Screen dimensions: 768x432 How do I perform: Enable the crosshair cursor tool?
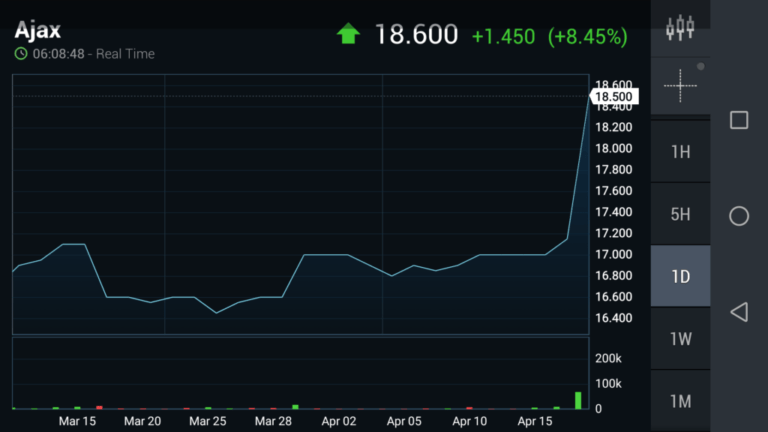[x=680, y=86]
